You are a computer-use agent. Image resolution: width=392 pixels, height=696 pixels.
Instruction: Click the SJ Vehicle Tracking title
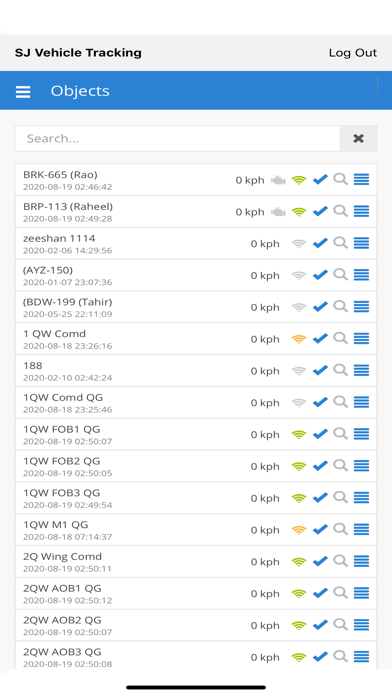[78, 53]
